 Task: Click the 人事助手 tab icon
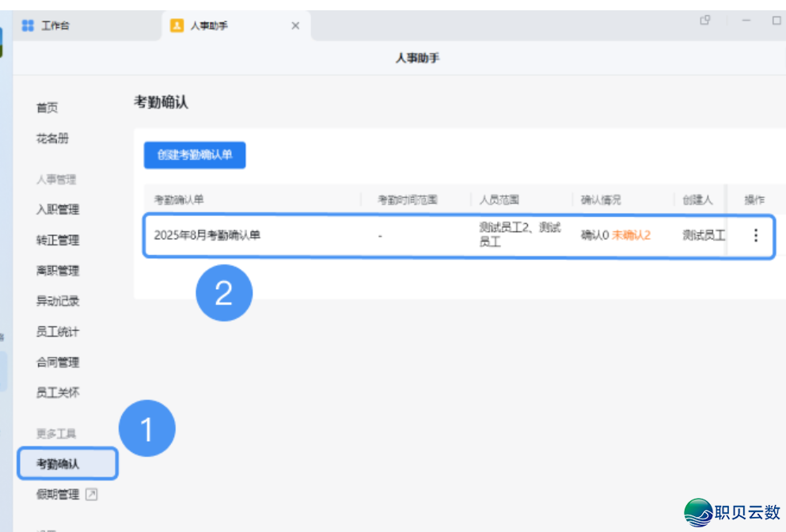tap(177, 25)
